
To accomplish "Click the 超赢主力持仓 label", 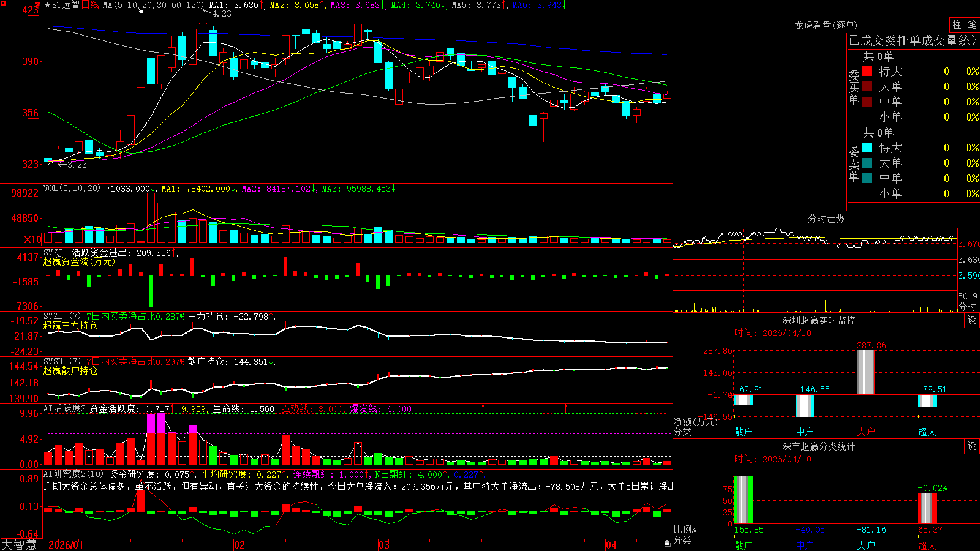I will [x=70, y=325].
